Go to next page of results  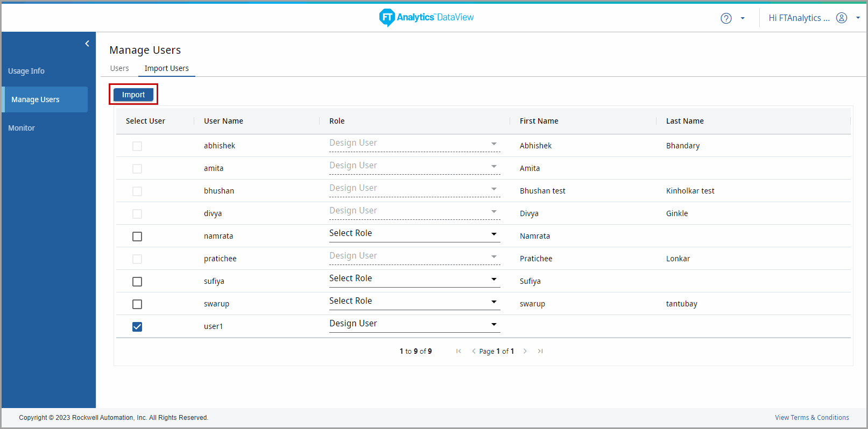(x=525, y=351)
